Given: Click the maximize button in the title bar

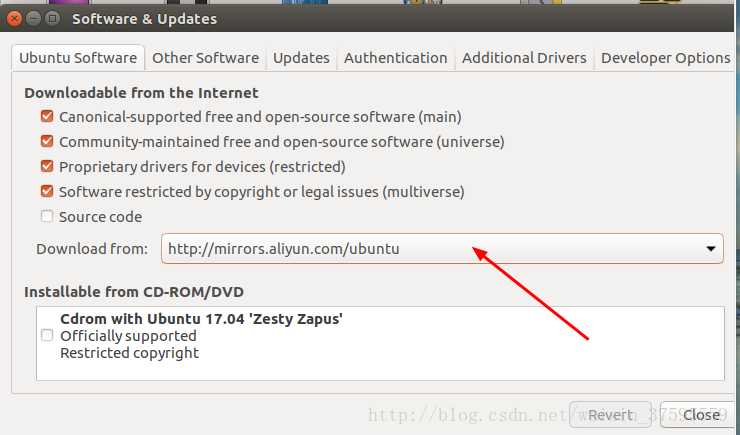Looking at the screenshot, I should (54, 18).
